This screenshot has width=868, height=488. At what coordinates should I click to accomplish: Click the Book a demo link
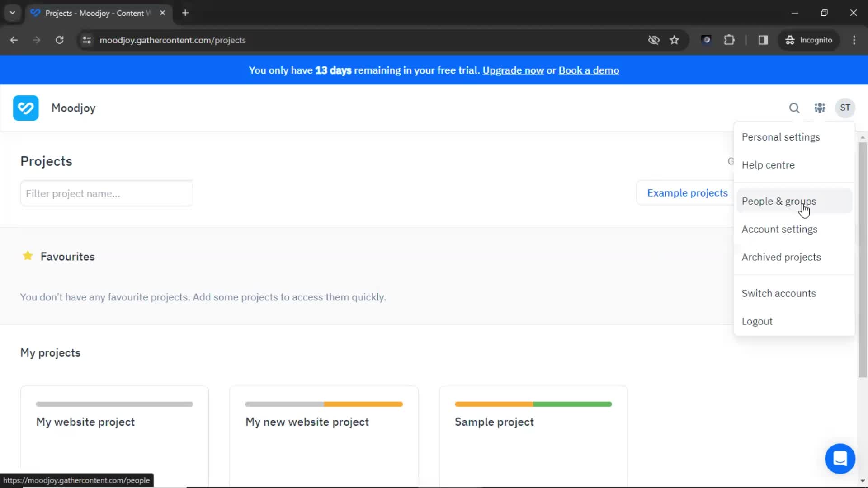coord(589,70)
